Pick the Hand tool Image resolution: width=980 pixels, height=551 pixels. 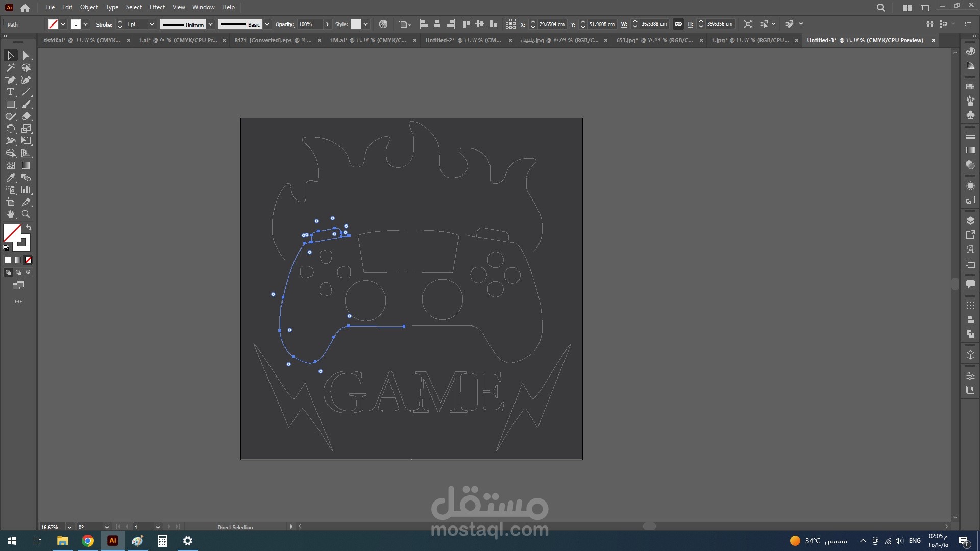coord(10,215)
